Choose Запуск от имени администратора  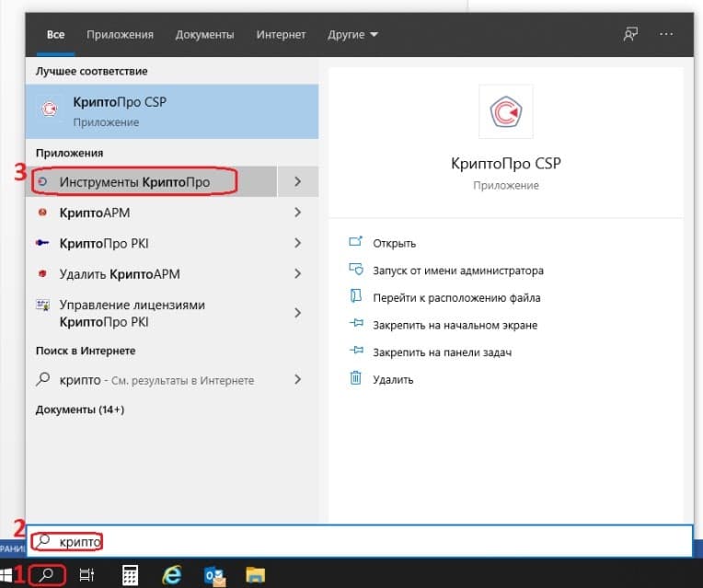coord(458,271)
